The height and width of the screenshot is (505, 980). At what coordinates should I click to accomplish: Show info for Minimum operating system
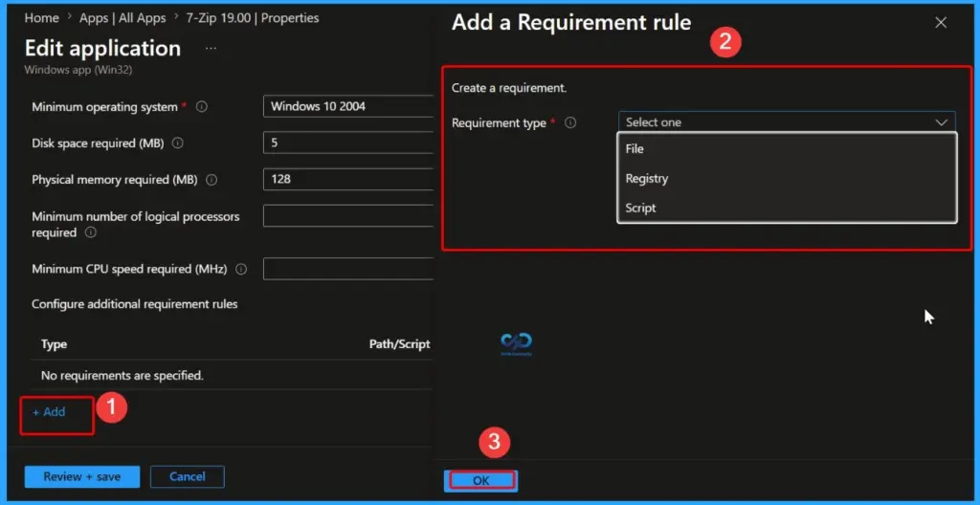coord(201,107)
